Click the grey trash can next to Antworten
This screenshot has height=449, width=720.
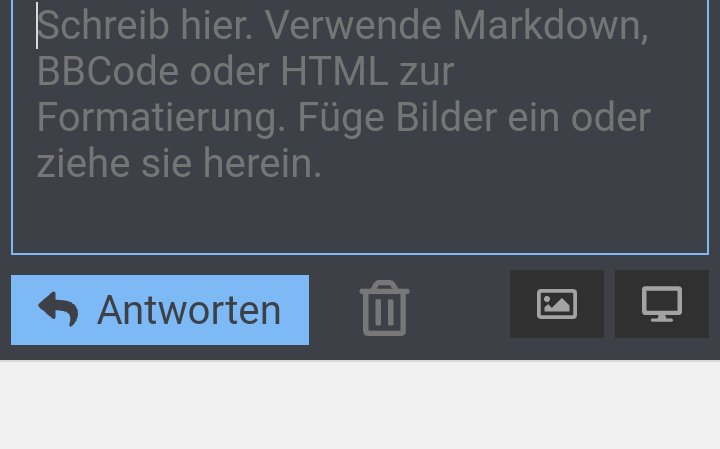click(384, 308)
